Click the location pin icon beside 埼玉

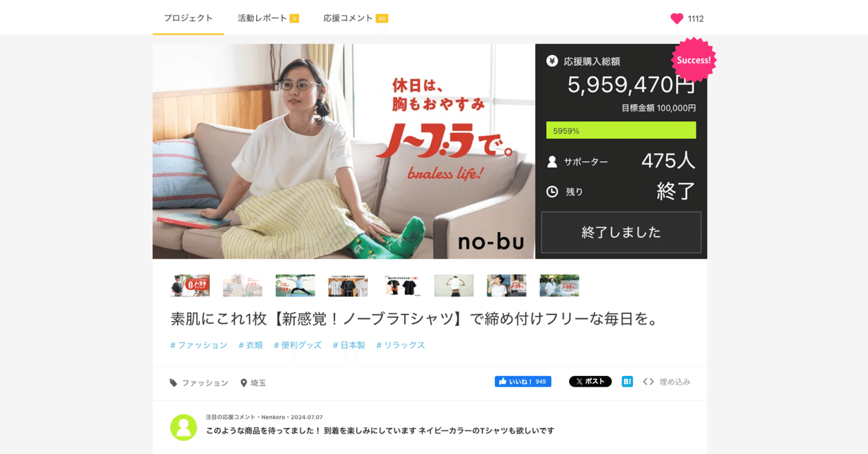coord(242,382)
